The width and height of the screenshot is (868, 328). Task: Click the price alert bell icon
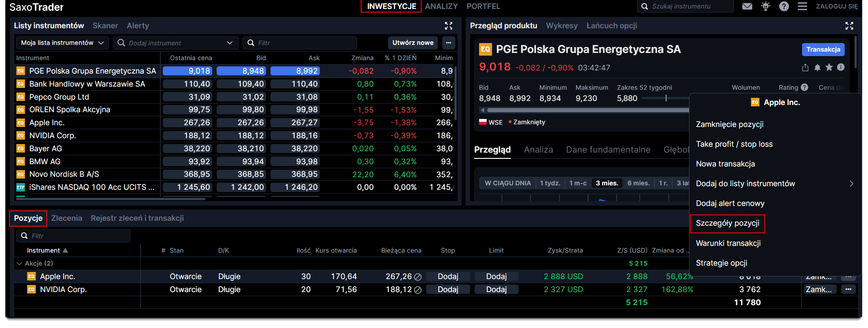tap(817, 67)
